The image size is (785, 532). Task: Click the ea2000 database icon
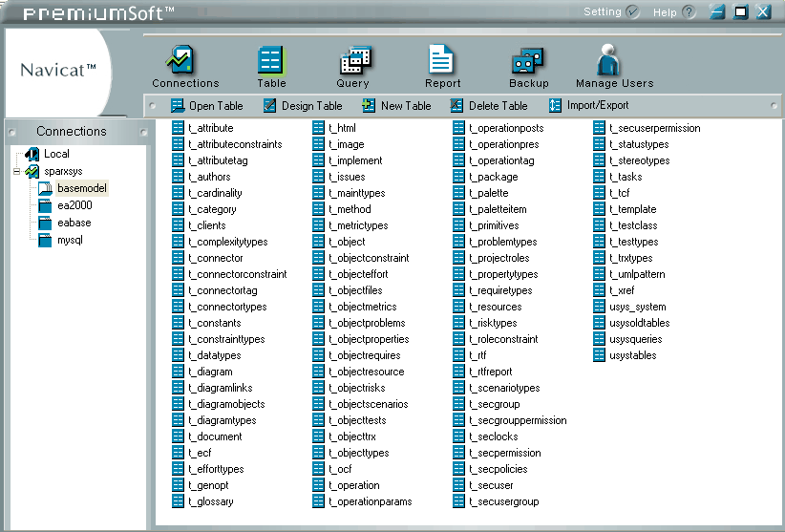[x=45, y=205]
